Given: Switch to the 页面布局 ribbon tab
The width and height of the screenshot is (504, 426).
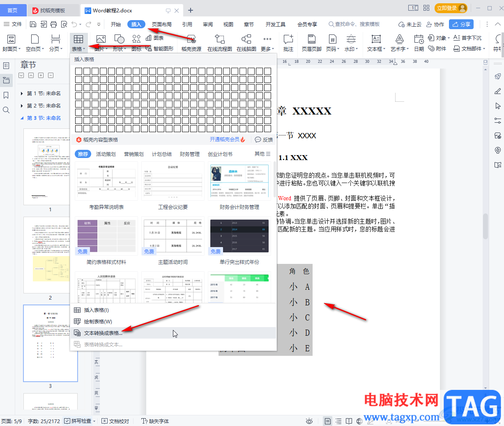Looking at the screenshot, I should click(162, 24).
